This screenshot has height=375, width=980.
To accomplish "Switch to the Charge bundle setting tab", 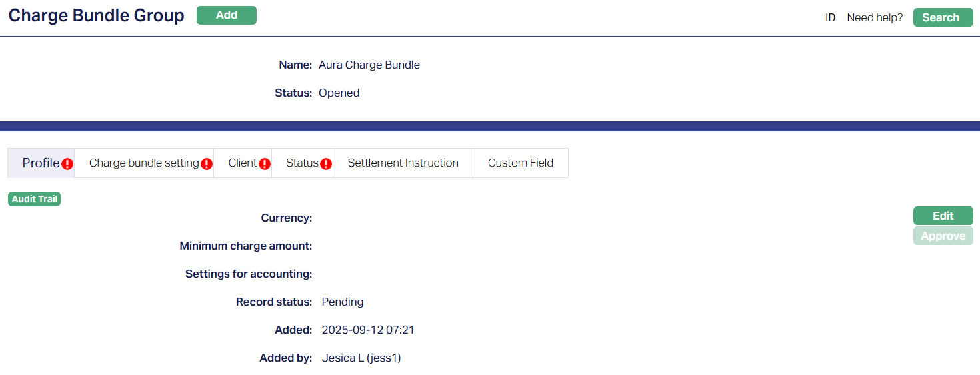I will coord(143,163).
